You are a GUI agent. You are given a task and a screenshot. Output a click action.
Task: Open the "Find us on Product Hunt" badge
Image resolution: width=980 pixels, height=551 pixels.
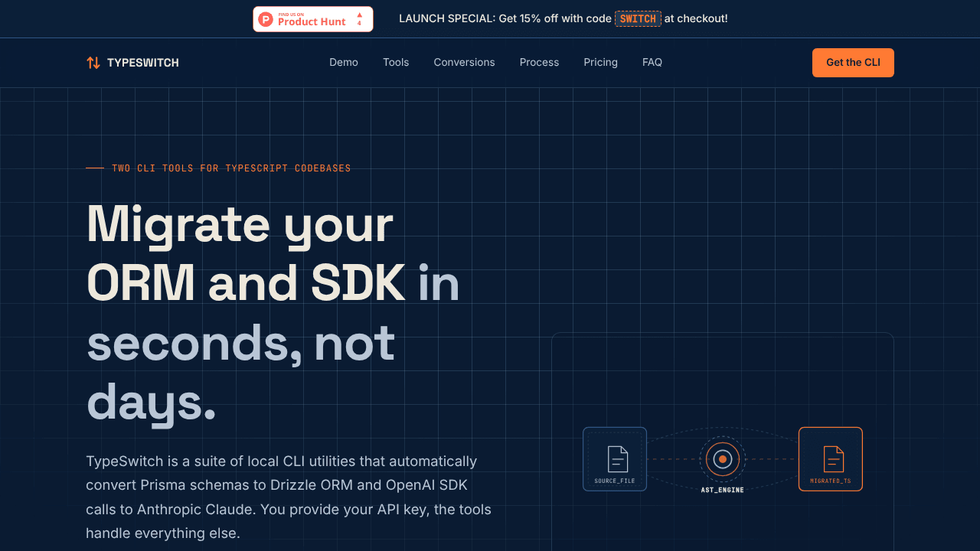(313, 19)
